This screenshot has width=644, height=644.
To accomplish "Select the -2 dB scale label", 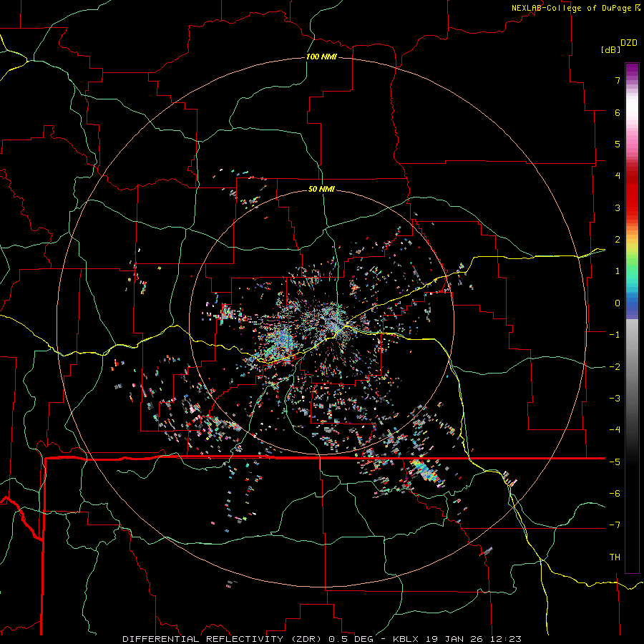I will [x=615, y=366].
